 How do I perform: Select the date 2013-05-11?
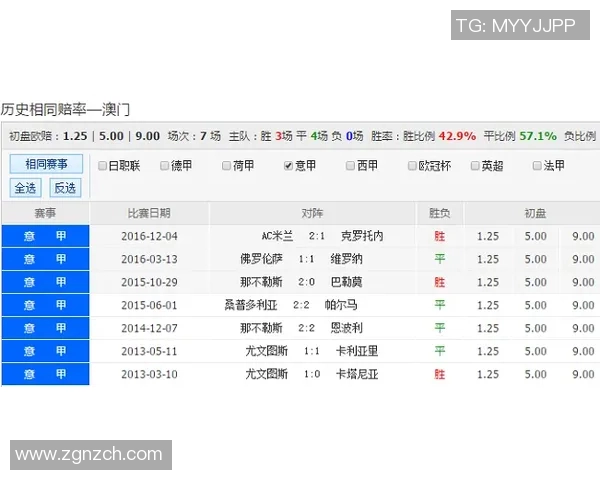(x=149, y=351)
